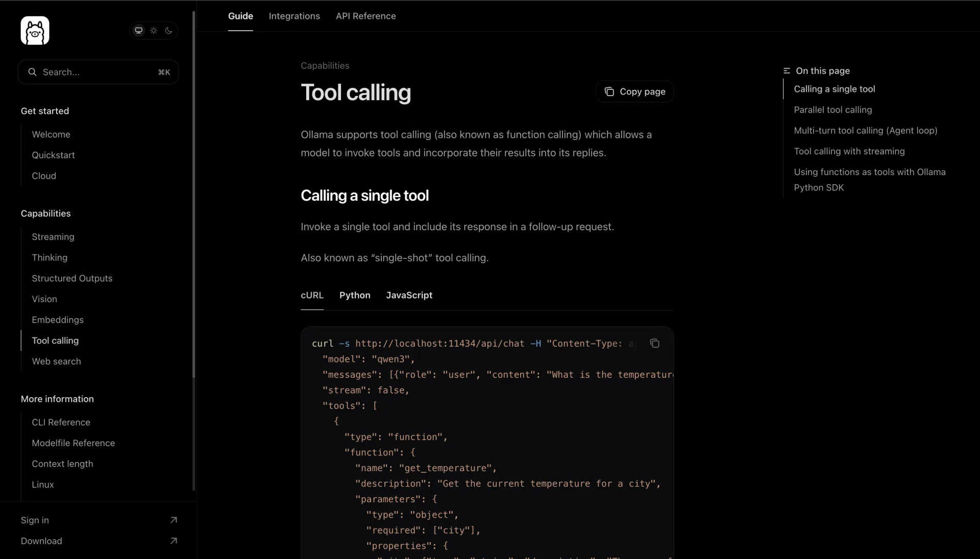Click the "stream": false code line

(x=365, y=391)
